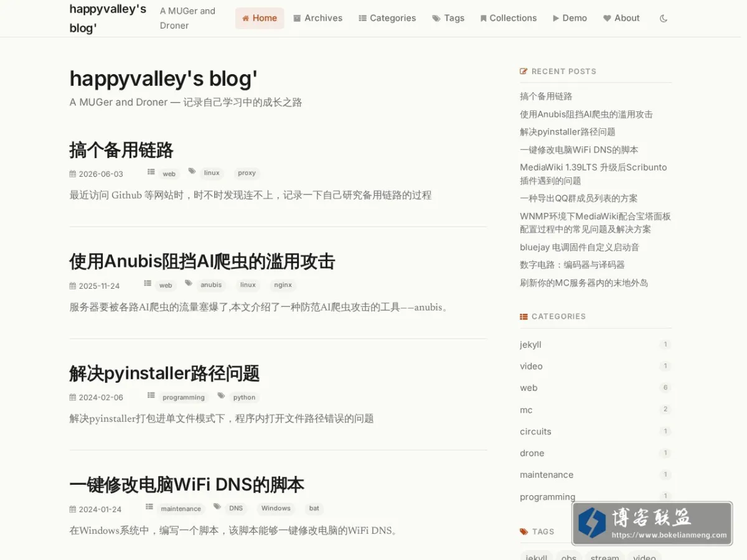Toggle dark mode moon icon
The image size is (747, 560).
tap(664, 19)
